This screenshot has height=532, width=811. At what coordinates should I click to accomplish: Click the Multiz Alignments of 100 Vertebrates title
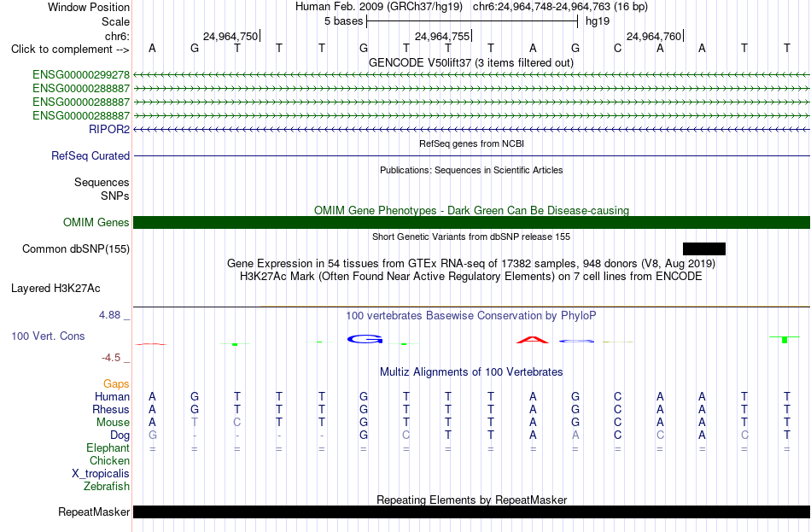click(471, 372)
